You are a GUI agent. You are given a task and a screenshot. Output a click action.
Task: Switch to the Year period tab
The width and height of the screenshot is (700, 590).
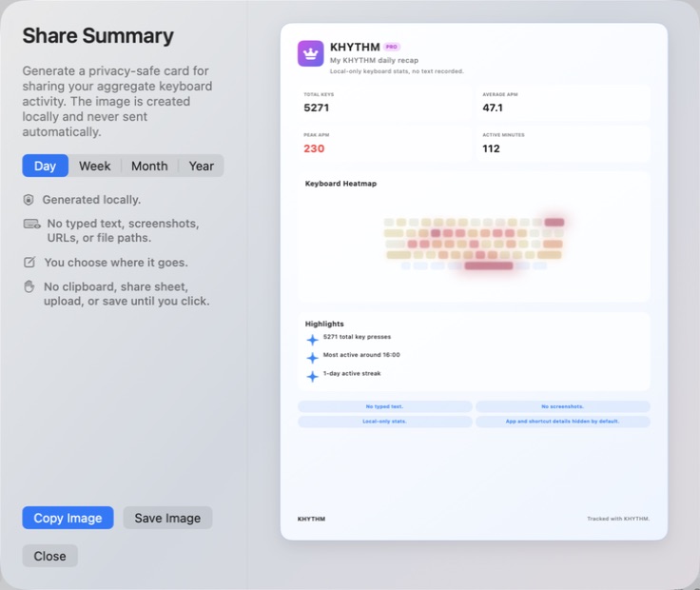(x=201, y=166)
